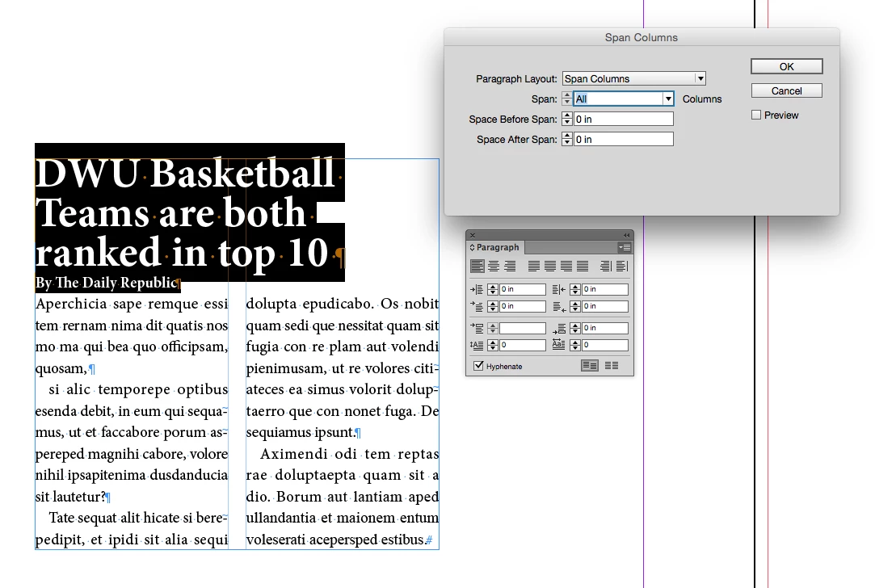Viewport: 875px width, 588px height.
Task: Click the Right Indent value field
Action: [605, 289]
